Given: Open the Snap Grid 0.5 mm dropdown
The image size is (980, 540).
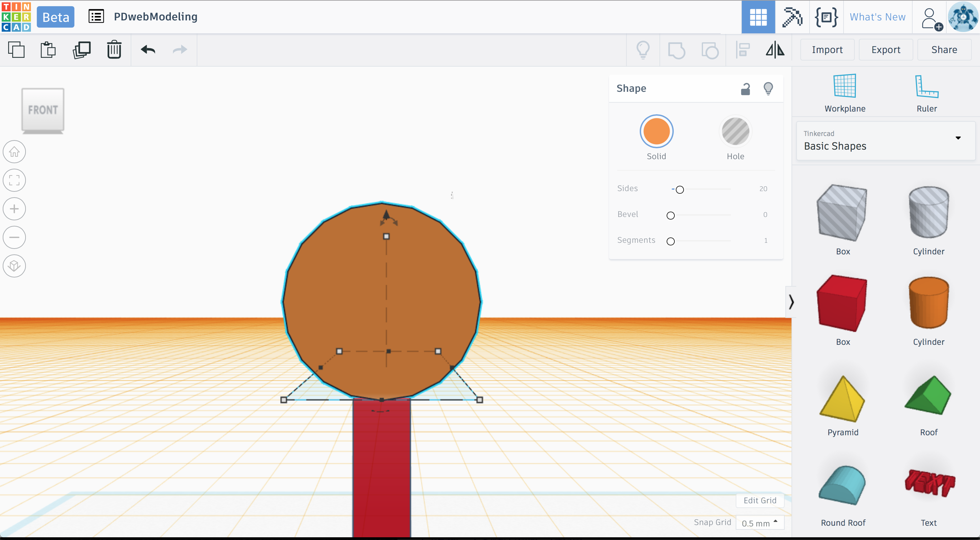Looking at the screenshot, I should click(x=760, y=523).
